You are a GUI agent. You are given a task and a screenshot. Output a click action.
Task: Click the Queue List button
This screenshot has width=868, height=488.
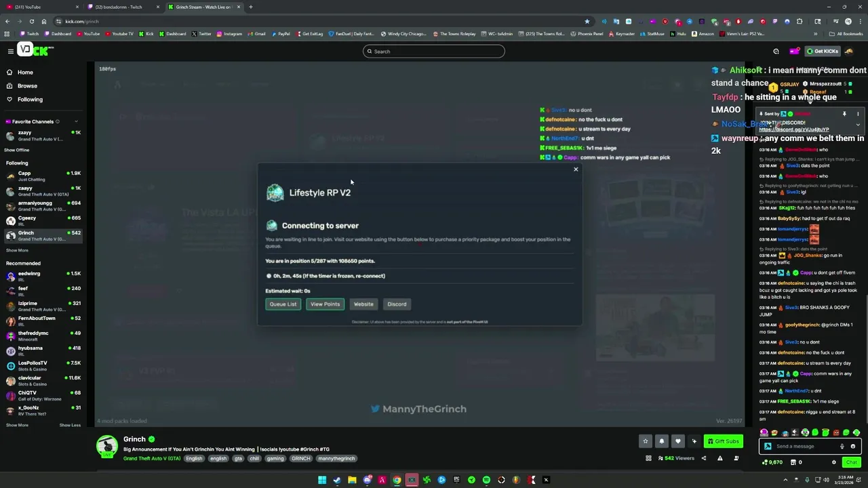pyautogui.click(x=283, y=304)
